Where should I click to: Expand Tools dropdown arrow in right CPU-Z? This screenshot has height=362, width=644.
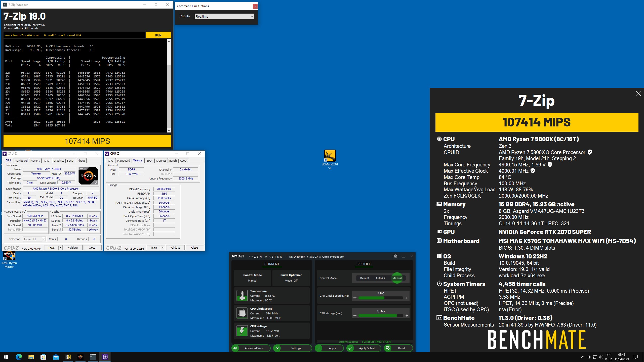pyautogui.click(x=163, y=248)
